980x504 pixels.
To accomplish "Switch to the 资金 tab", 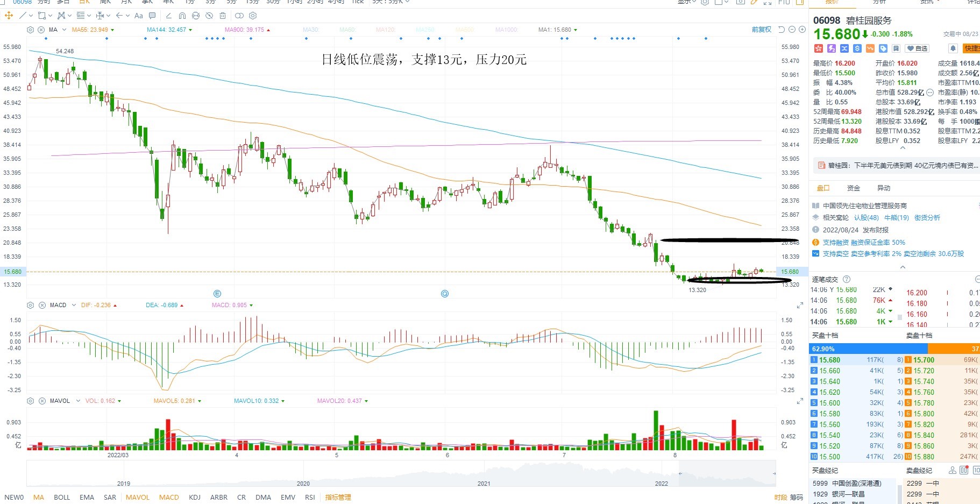I will (x=854, y=188).
